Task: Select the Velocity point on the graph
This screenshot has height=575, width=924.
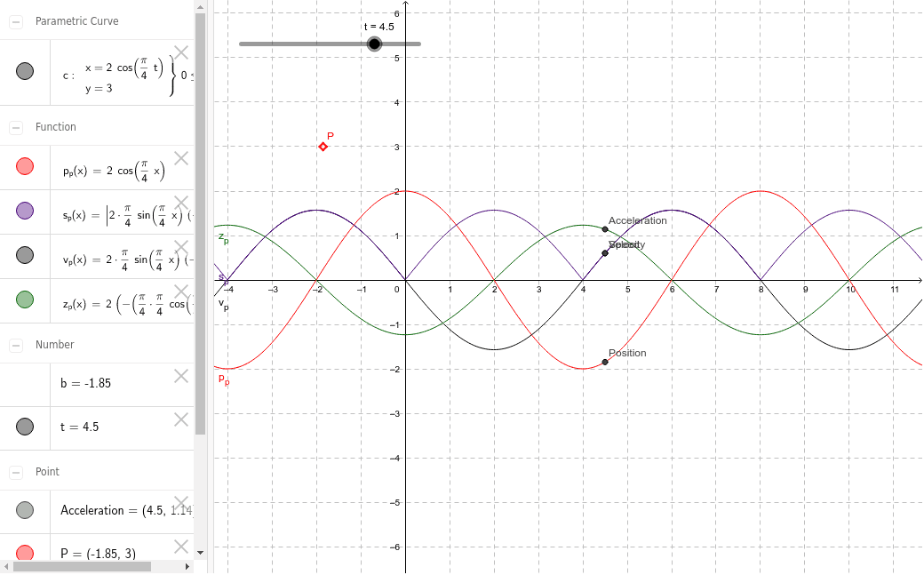Action: pos(605,253)
